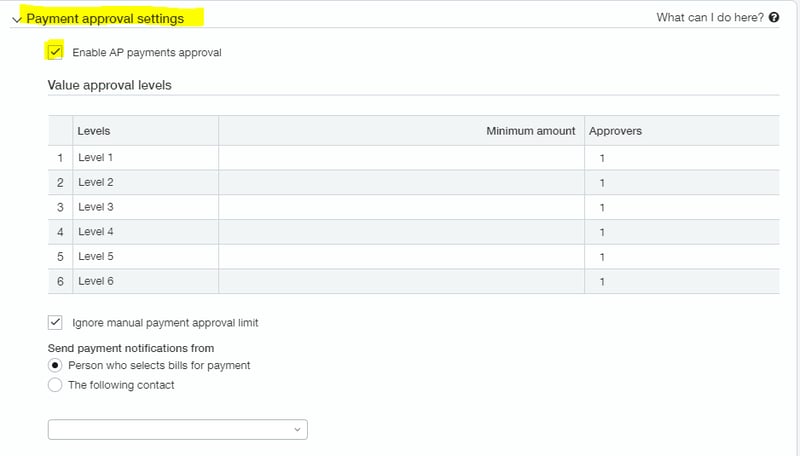This screenshot has width=800, height=456.
Task: Select Level 4 minimum amount cell
Action: [x=400, y=232]
